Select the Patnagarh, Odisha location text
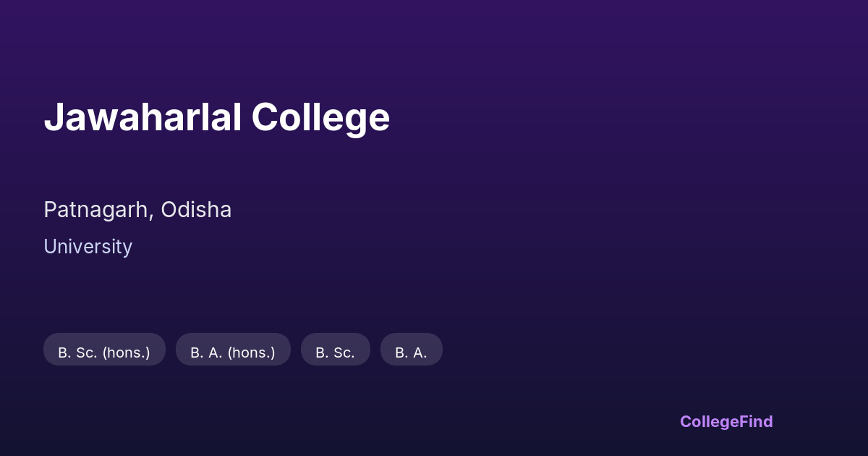 (x=137, y=210)
